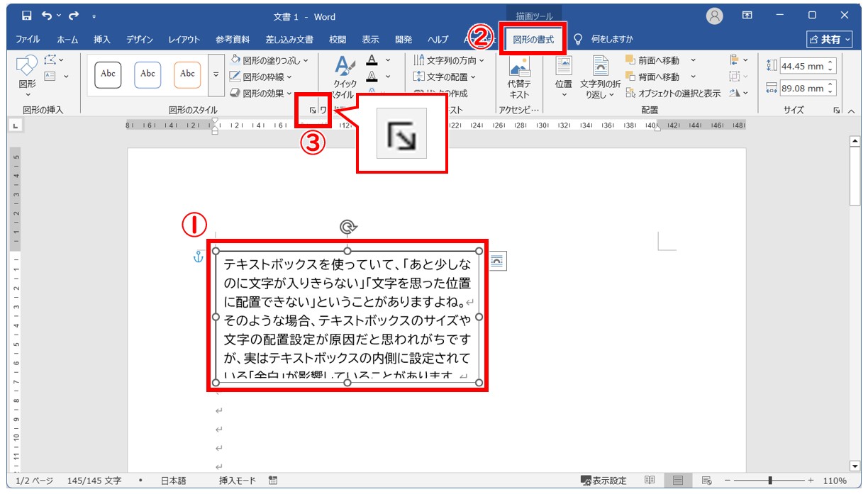Select the orange-outline Abc shape style
Viewport: 868px width, 494px height.
click(187, 74)
